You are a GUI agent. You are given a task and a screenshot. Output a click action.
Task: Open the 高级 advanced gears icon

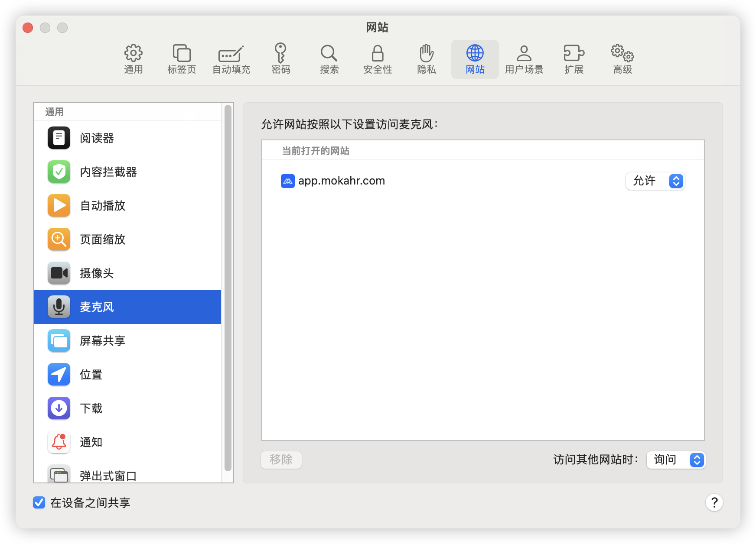pyautogui.click(x=622, y=59)
